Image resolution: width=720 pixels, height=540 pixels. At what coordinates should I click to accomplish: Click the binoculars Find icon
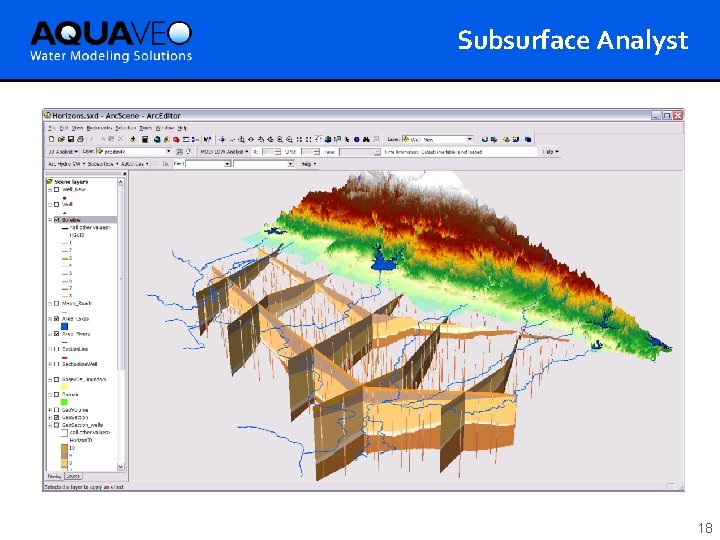366,139
